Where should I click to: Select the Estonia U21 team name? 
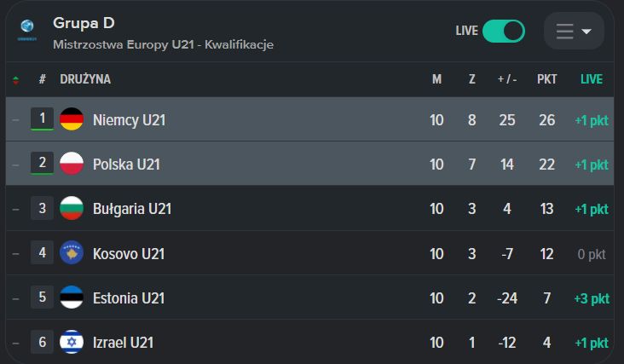pyautogui.click(x=129, y=298)
